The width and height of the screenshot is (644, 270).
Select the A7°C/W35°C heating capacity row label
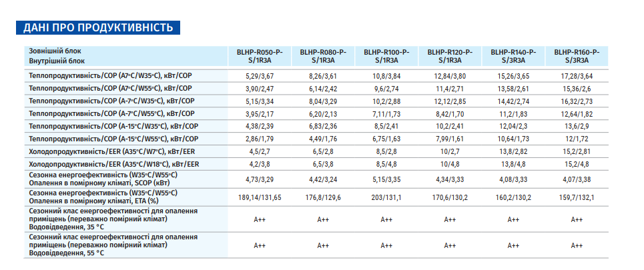click(111, 76)
